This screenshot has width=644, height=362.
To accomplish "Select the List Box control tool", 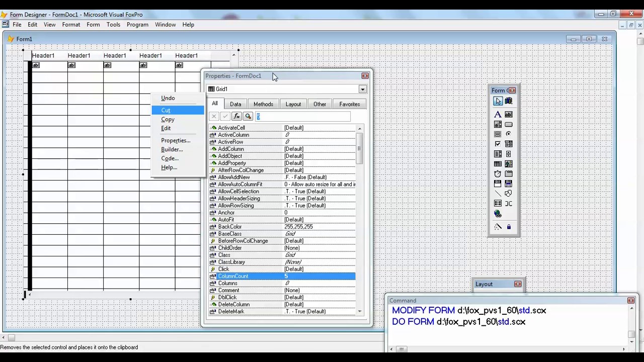I will tap(498, 154).
